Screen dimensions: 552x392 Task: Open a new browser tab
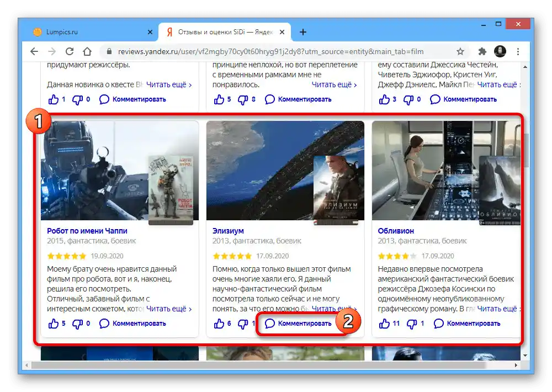coord(302,32)
